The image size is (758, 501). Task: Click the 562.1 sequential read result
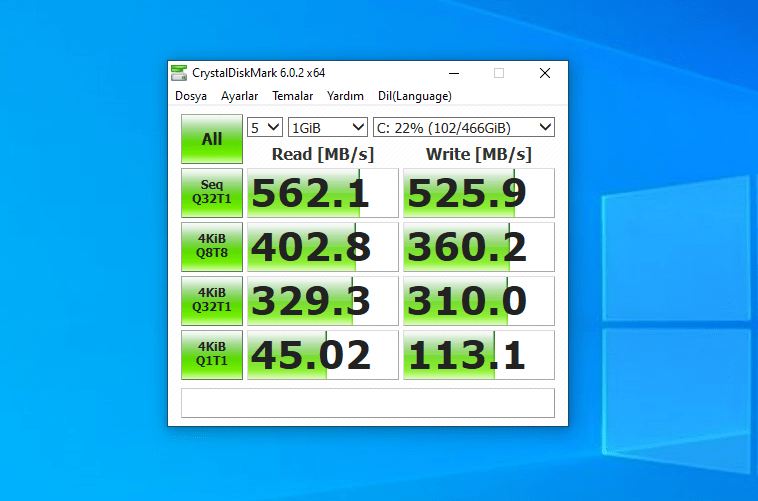[x=323, y=193]
